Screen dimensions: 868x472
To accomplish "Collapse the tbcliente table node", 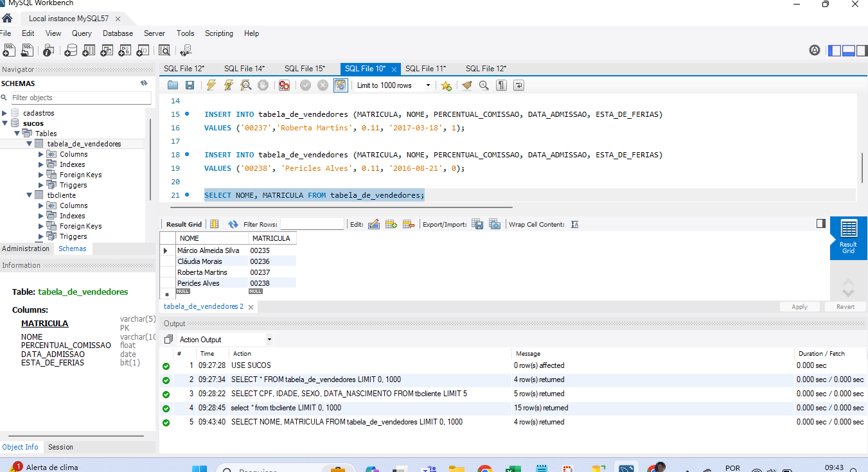I will pyautogui.click(x=30, y=195).
